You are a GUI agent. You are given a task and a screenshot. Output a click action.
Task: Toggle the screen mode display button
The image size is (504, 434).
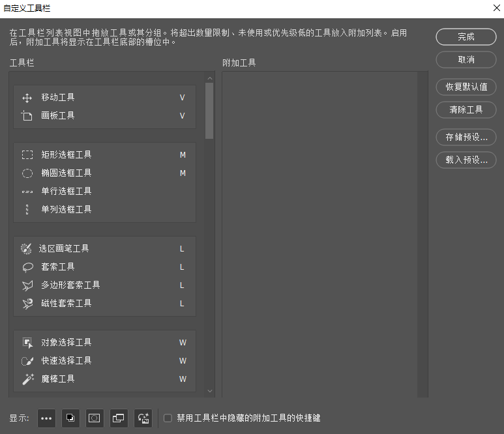point(119,418)
